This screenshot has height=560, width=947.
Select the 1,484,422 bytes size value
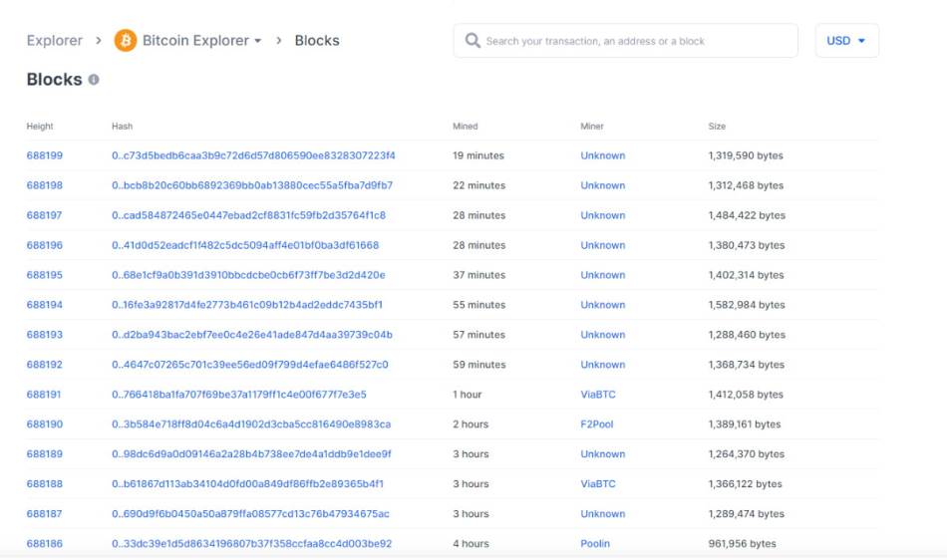point(747,215)
